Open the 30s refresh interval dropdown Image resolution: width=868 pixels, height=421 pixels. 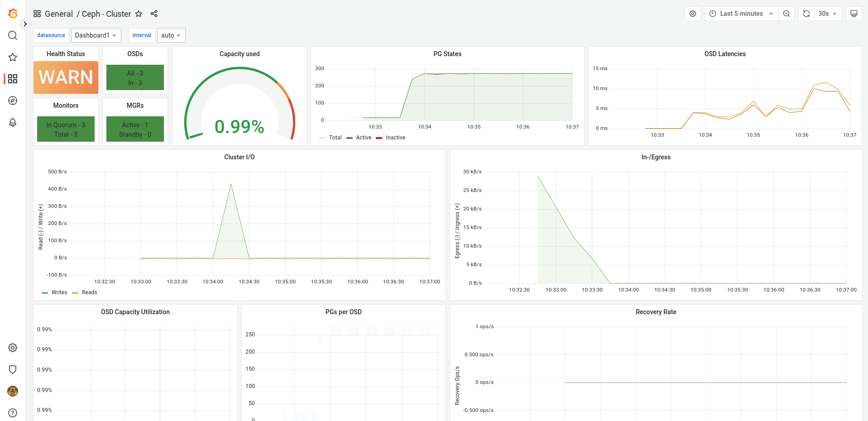[828, 14]
